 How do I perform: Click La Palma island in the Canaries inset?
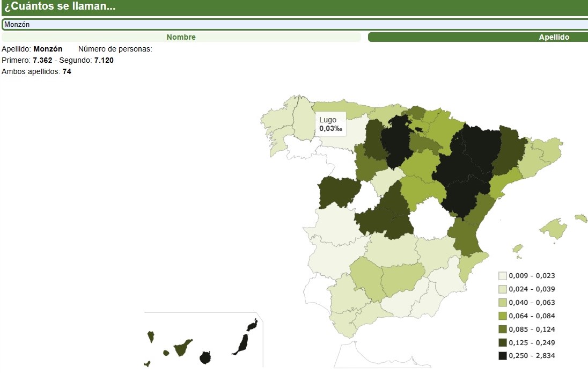pyautogui.click(x=151, y=337)
